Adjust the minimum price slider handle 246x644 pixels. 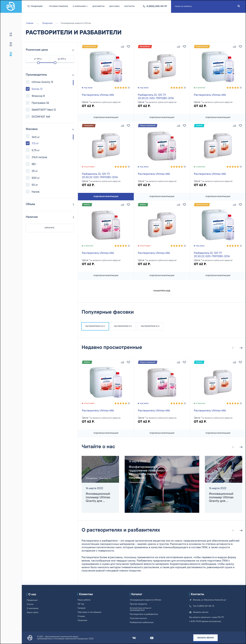[x=38, y=63]
